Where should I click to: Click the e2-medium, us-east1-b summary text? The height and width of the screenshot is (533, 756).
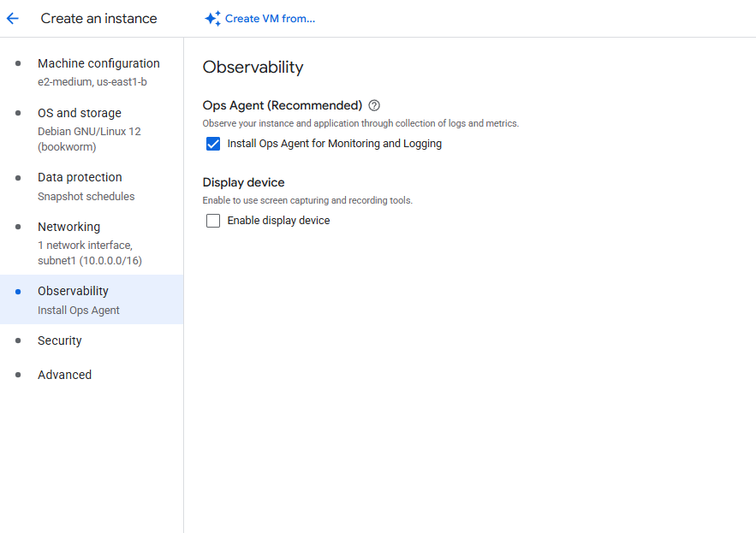pos(92,82)
